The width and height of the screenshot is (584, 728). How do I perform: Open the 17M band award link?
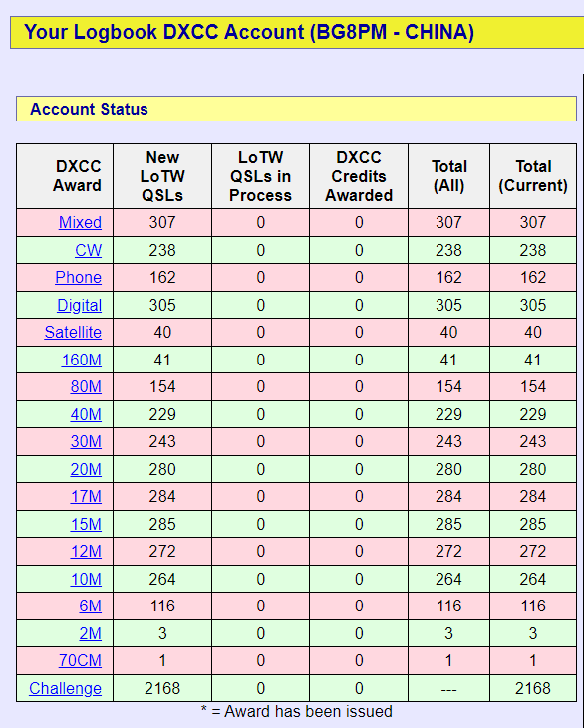pyautogui.click(x=86, y=496)
